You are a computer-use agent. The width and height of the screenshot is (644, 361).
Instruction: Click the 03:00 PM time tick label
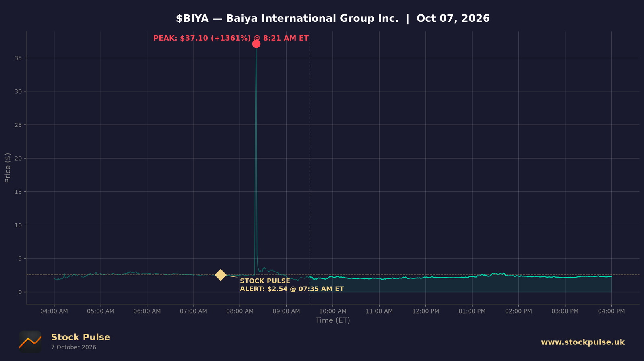coord(565,311)
